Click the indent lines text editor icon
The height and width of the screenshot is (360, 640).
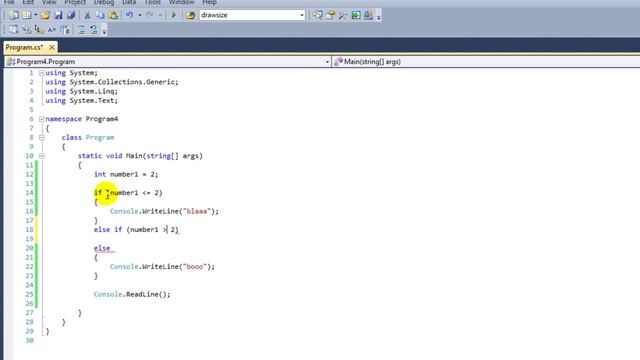point(81,30)
